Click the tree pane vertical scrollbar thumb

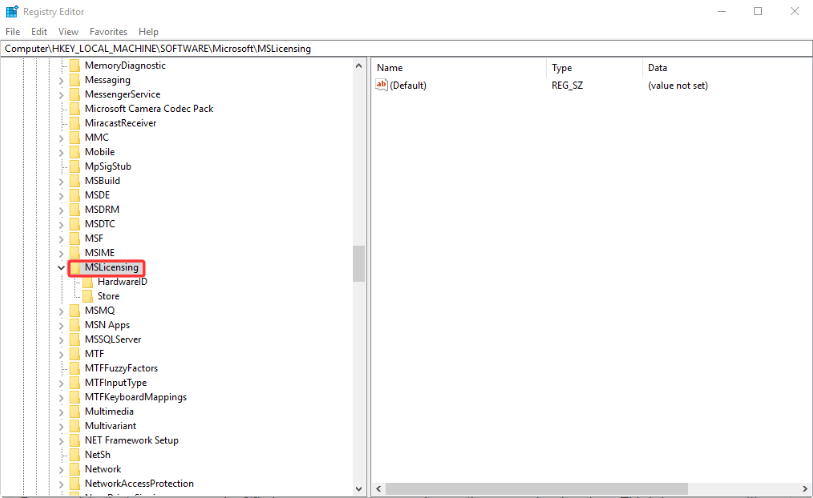pos(359,264)
